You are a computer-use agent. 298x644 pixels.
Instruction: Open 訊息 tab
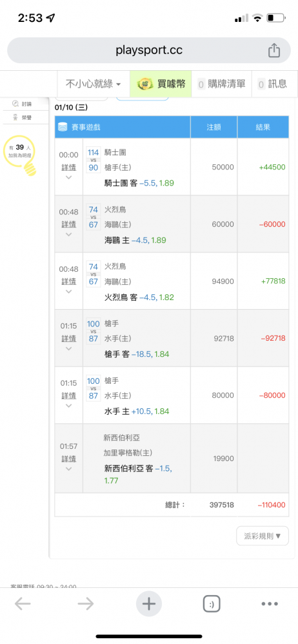point(272,84)
